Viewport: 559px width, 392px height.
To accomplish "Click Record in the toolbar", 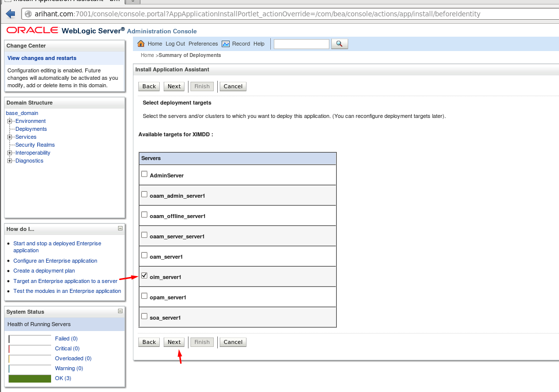I will click(241, 44).
